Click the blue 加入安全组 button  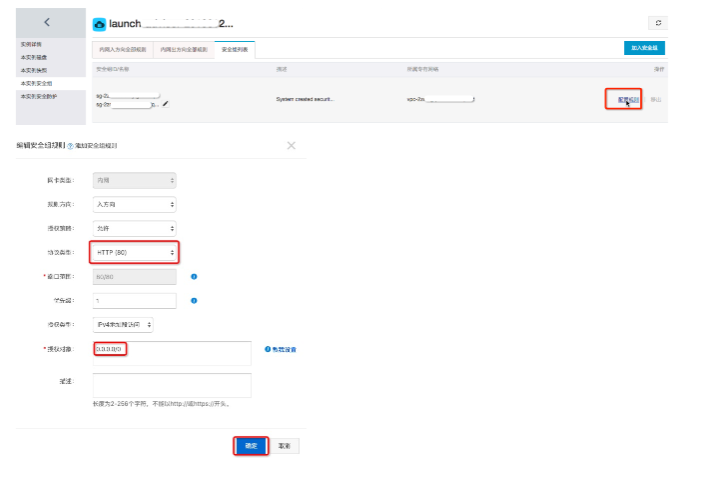(x=644, y=48)
